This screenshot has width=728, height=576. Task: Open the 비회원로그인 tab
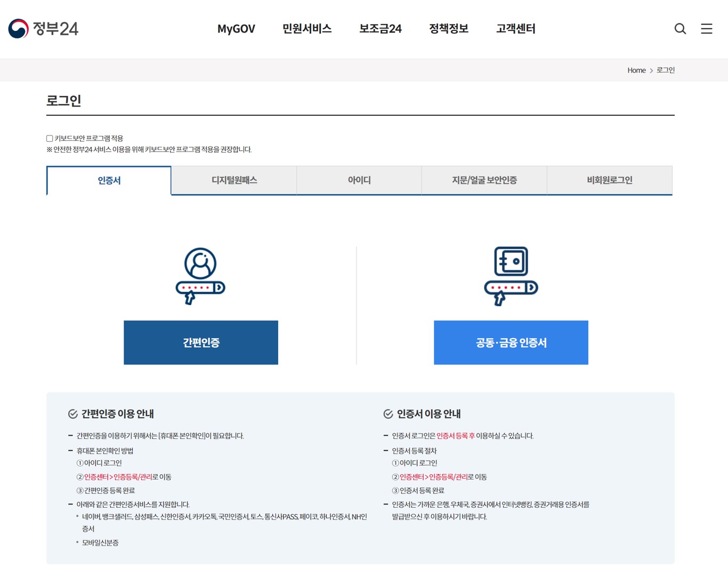click(609, 180)
